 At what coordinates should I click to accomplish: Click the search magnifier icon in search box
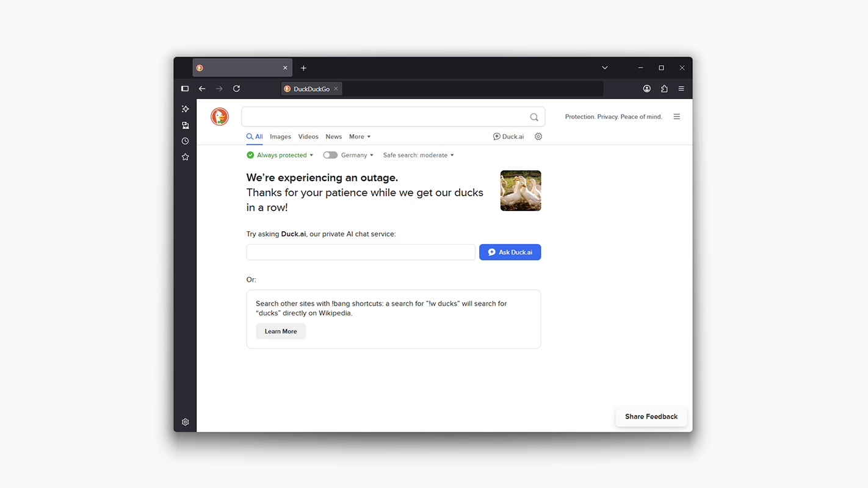tap(534, 117)
